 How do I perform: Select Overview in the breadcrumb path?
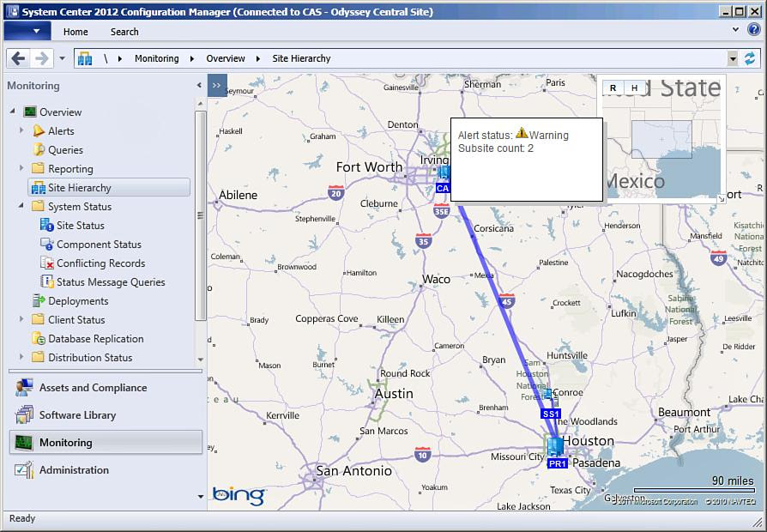click(x=226, y=58)
